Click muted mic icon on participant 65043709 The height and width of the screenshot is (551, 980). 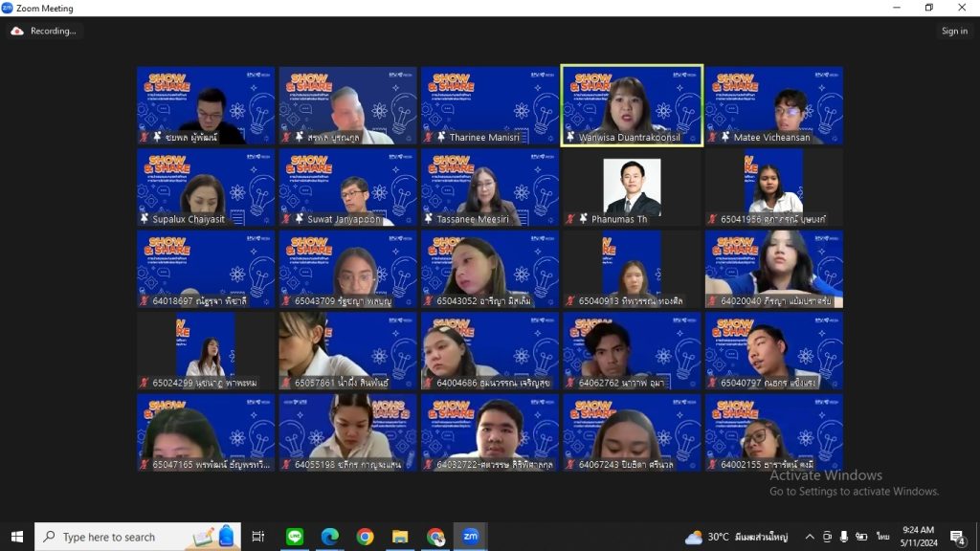[286, 300]
